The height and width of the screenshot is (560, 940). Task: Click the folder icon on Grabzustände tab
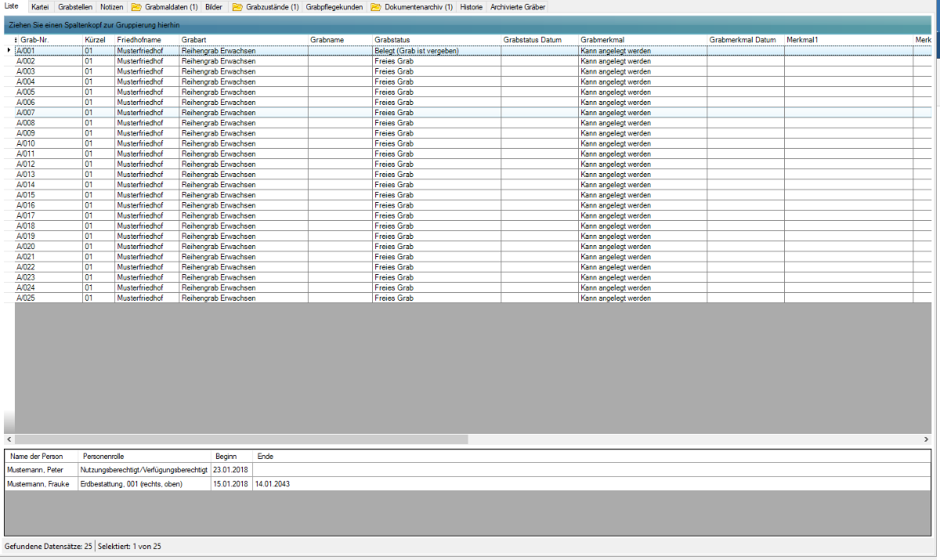237,7
